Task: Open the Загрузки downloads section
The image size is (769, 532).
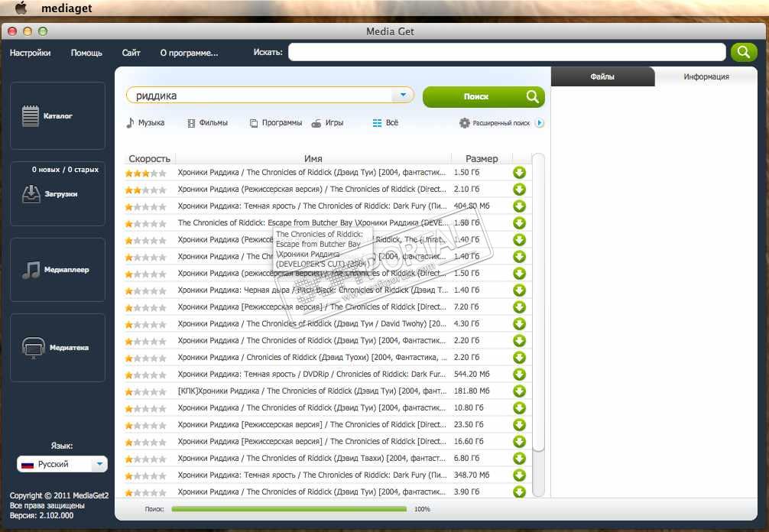Action: (x=57, y=193)
